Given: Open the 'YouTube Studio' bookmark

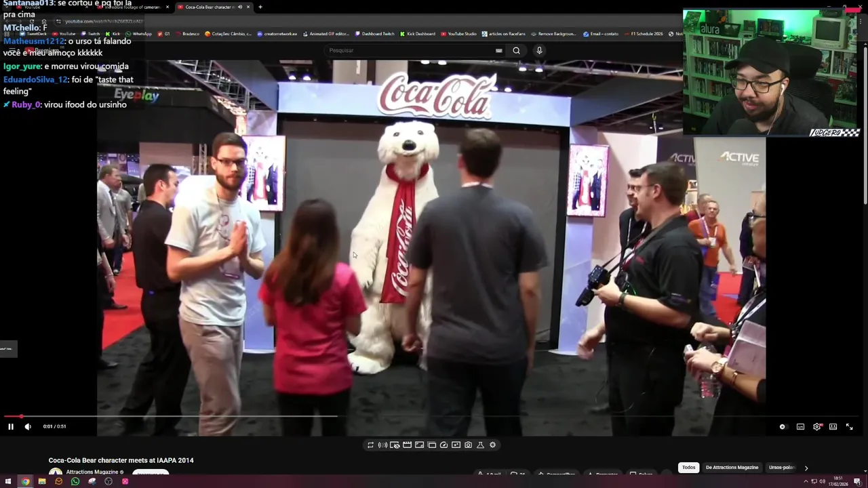Looking at the screenshot, I should [459, 34].
